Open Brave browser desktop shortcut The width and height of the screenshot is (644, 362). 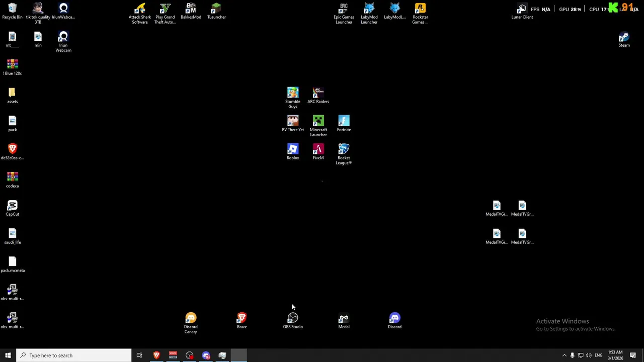point(242,321)
